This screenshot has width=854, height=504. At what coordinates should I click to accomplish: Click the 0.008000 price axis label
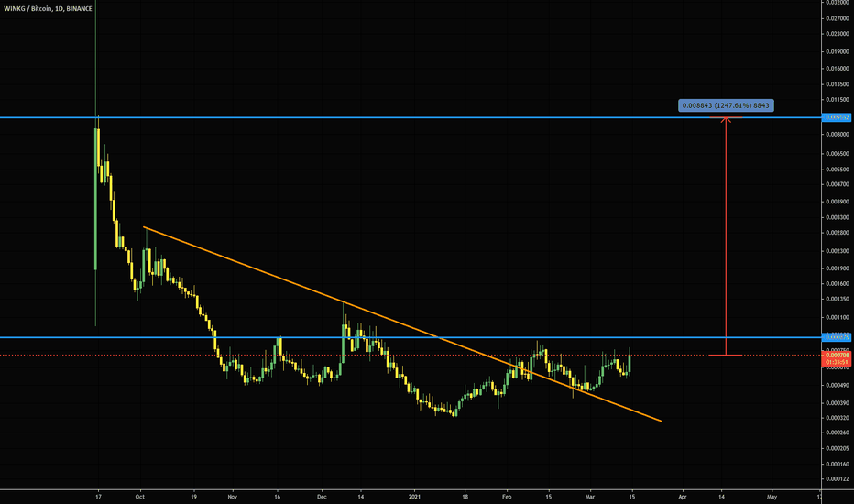[x=838, y=135]
